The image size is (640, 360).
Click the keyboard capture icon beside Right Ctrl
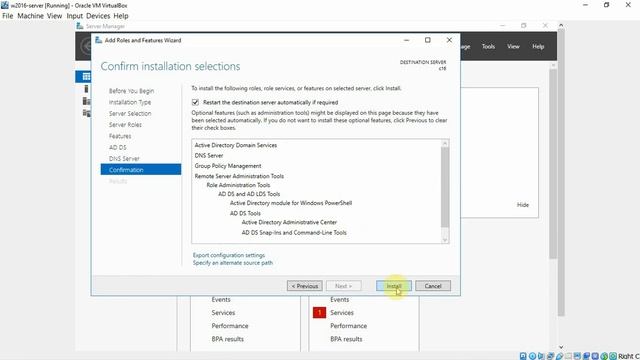[x=613, y=356]
